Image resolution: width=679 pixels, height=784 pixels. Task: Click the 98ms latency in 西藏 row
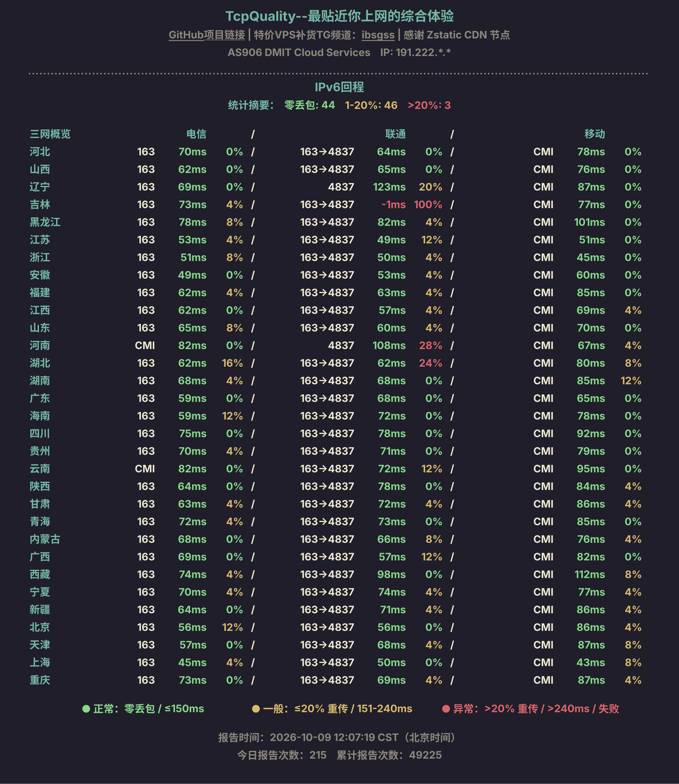coord(392,574)
